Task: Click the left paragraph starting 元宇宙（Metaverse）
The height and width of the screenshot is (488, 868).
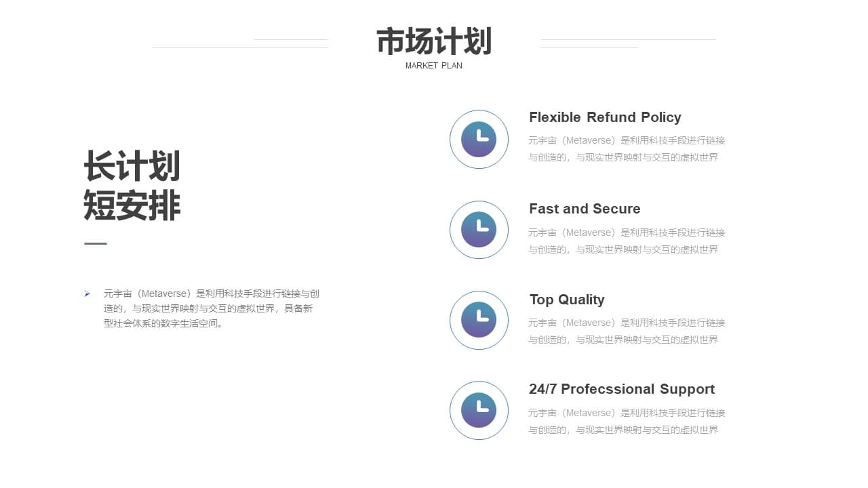Action: (211, 308)
